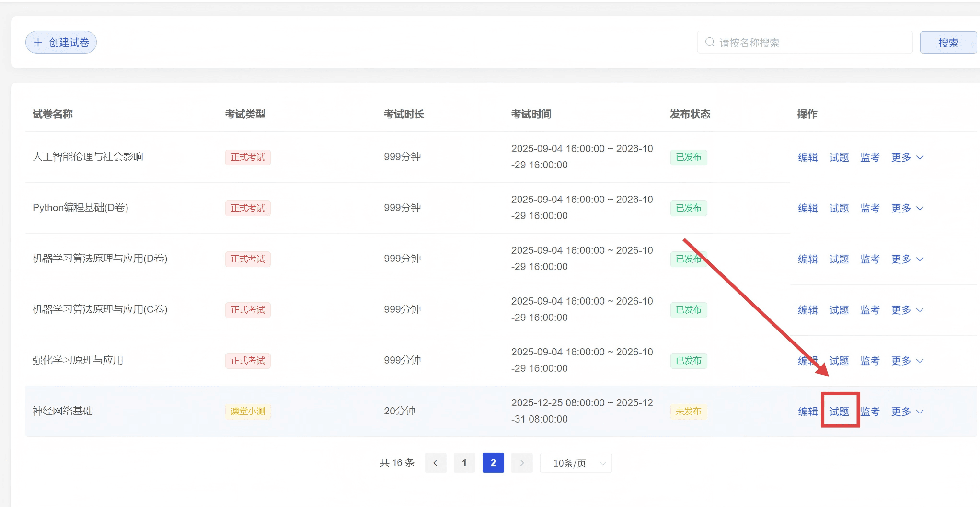The height and width of the screenshot is (507, 980).
Task: Open 监考 for 机器学习算法原理与应用(D卷)
Action: (x=870, y=259)
